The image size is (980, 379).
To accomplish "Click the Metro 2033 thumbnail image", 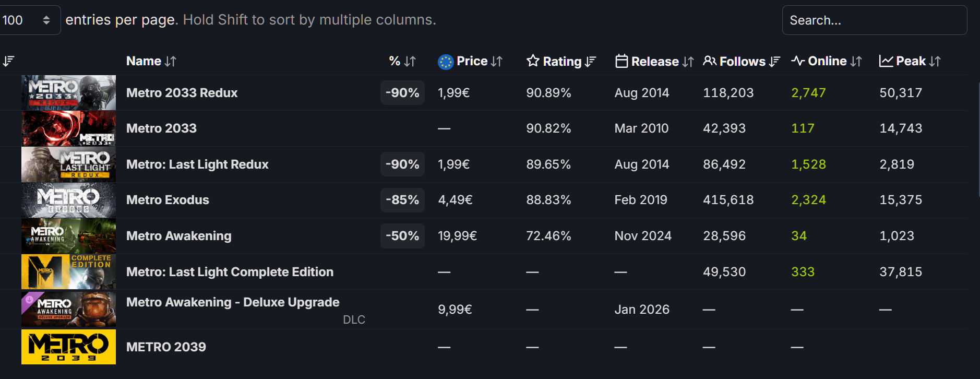I will click(x=68, y=128).
